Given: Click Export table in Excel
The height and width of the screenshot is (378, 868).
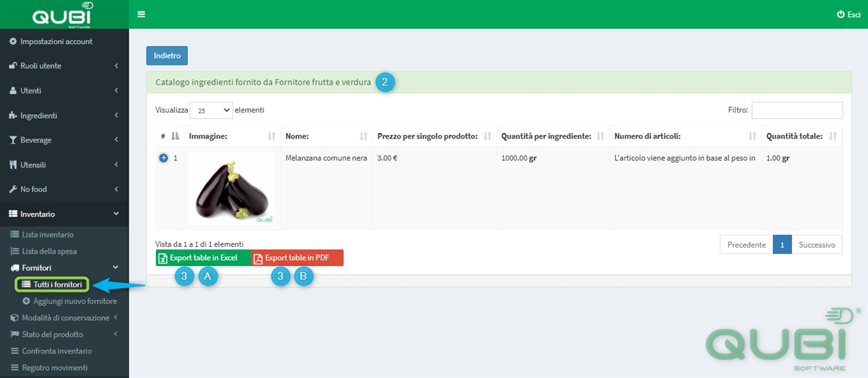Looking at the screenshot, I should [x=203, y=258].
